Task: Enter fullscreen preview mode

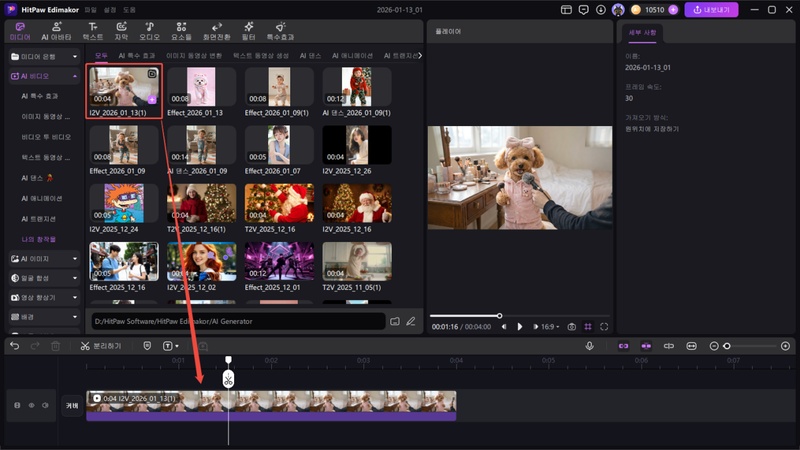Action: [604, 327]
